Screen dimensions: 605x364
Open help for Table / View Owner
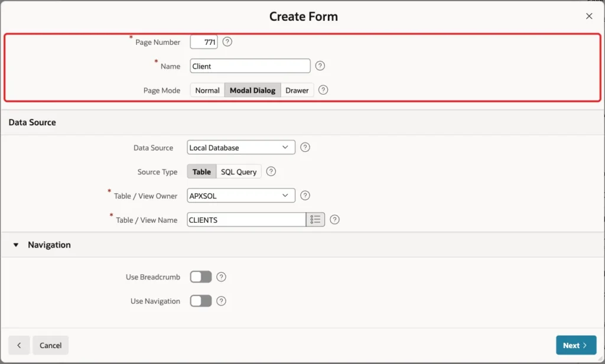point(305,196)
